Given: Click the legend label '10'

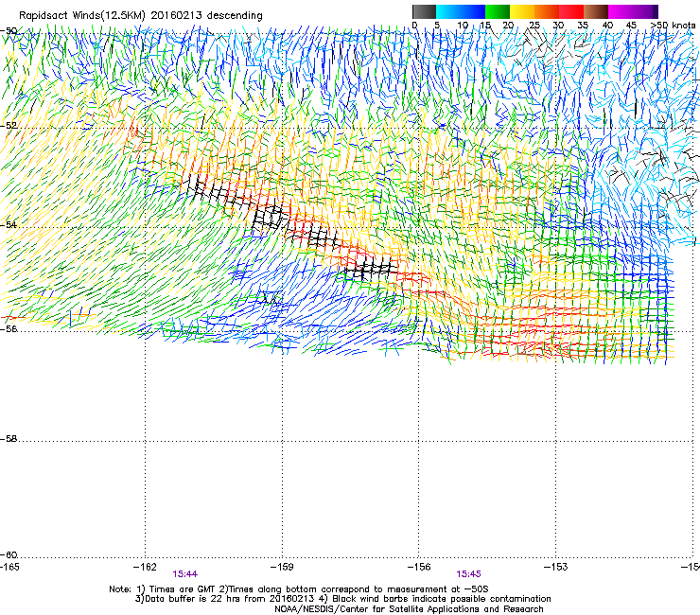Looking at the screenshot, I should [x=463, y=26].
